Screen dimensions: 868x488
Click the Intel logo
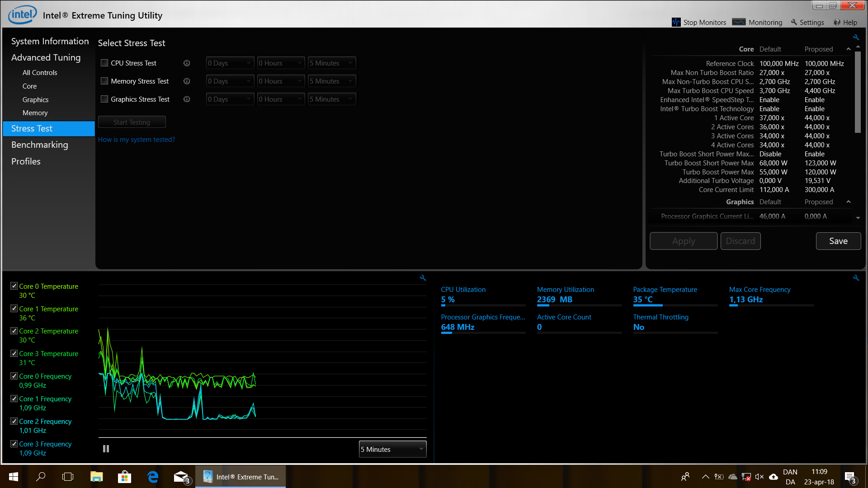pos(22,15)
